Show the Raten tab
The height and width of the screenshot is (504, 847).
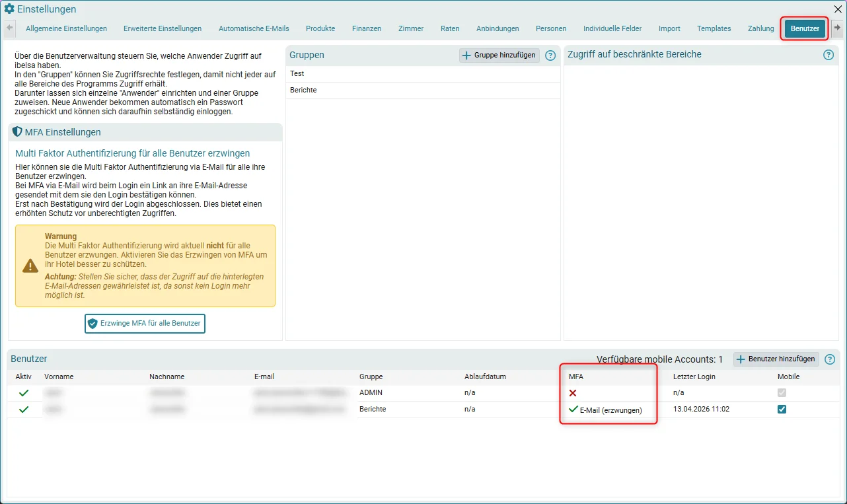pyautogui.click(x=450, y=28)
